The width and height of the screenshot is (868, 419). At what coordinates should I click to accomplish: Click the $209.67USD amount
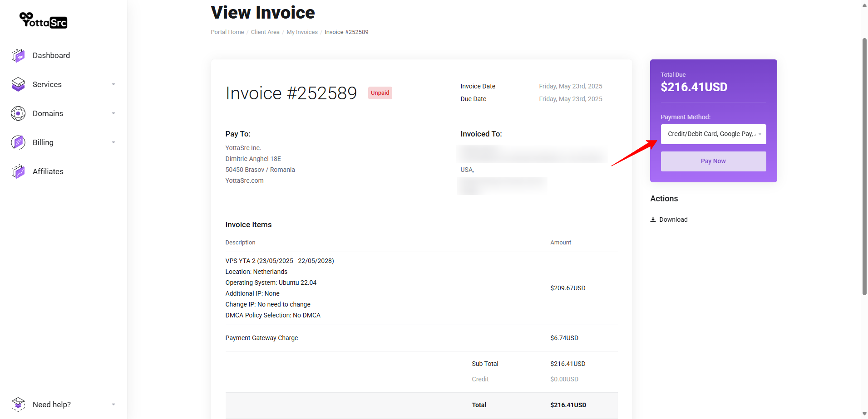pos(567,288)
